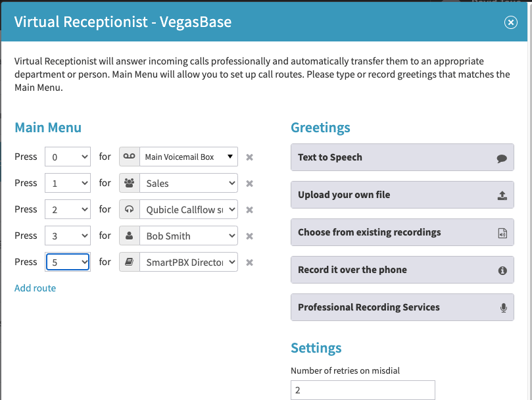Click the group icon next to Sales
Image resolution: width=532 pixels, height=400 pixels.
click(x=130, y=183)
